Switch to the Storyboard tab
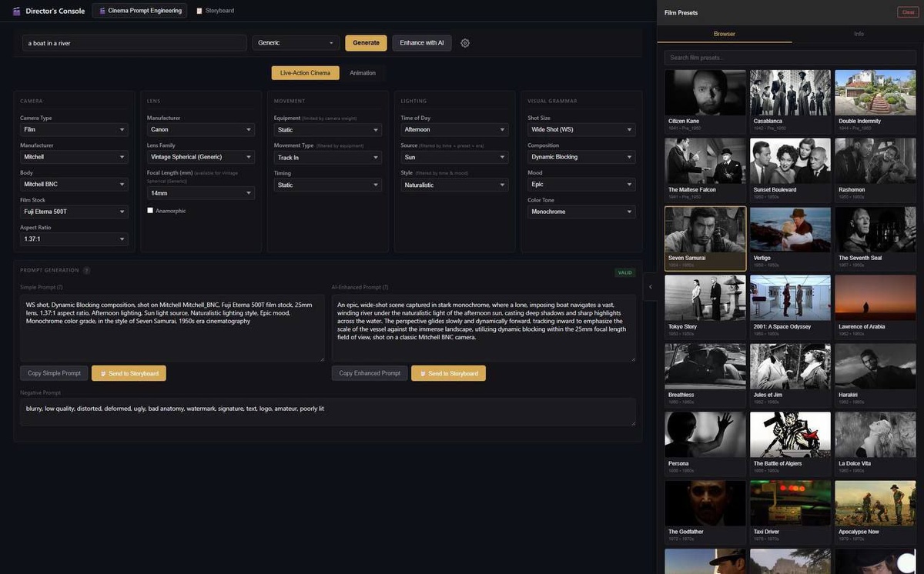The height and width of the screenshot is (574, 924). [215, 11]
